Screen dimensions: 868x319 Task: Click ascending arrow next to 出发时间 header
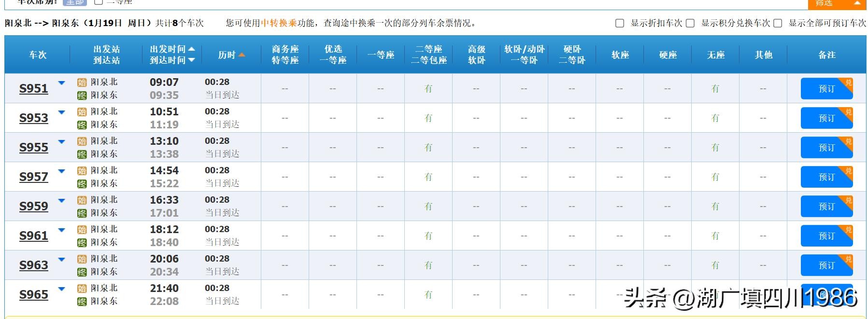point(192,49)
